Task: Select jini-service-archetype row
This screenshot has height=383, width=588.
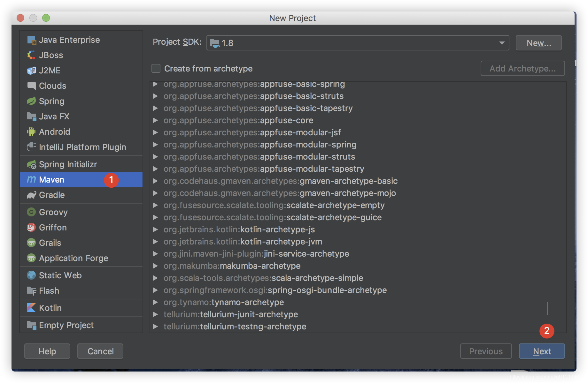Action: (x=358, y=254)
